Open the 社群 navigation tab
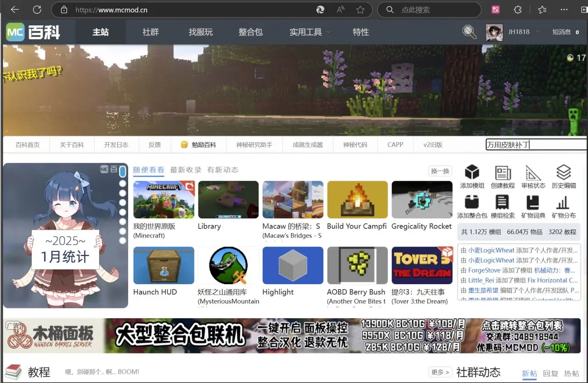Image resolution: width=588 pixels, height=383 pixels. 151,32
